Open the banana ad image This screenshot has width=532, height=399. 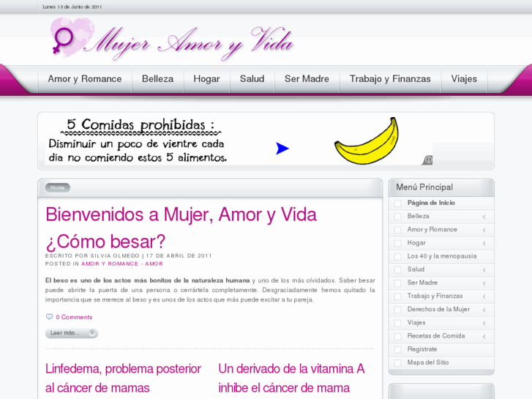coord(367,141)
